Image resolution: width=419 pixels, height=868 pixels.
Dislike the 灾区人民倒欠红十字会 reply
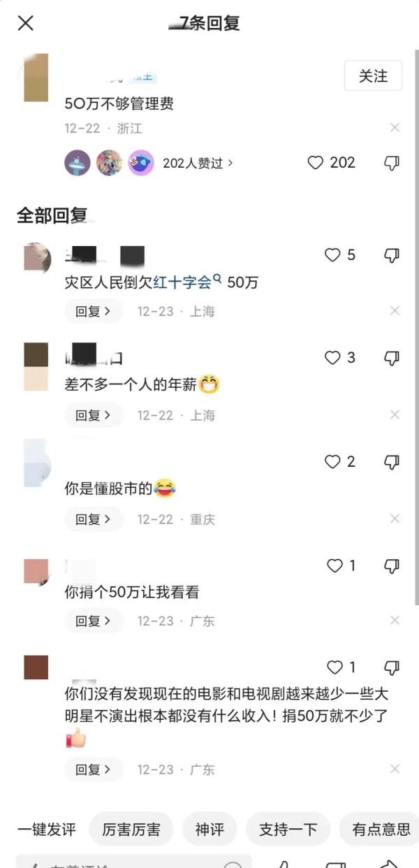392,256
